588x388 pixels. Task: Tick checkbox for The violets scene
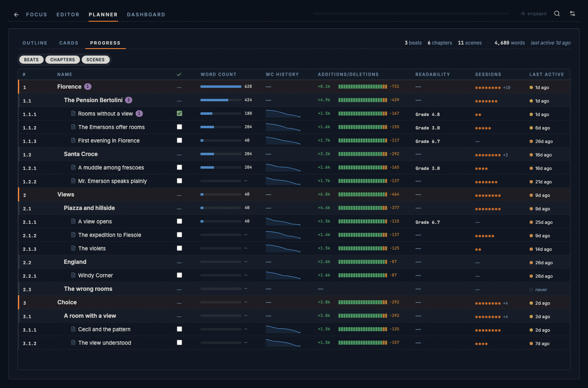coord(179,248)
